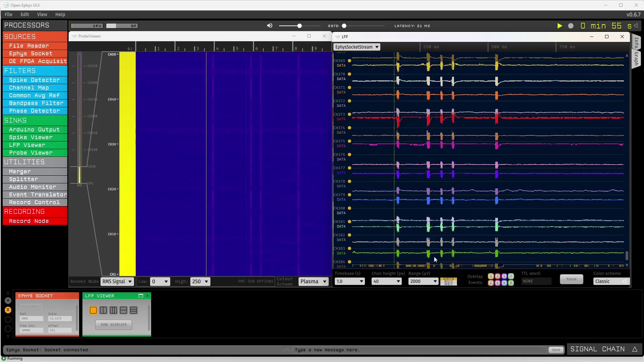Open the Timebase dropdown showing 1.0
This screenshot has height=362, width=644.
349,281
